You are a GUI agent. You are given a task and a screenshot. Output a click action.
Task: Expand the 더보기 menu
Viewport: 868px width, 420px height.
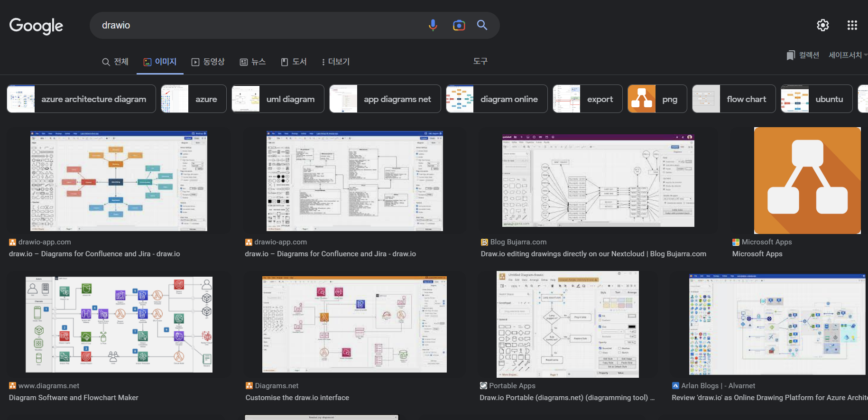point(335,62)
